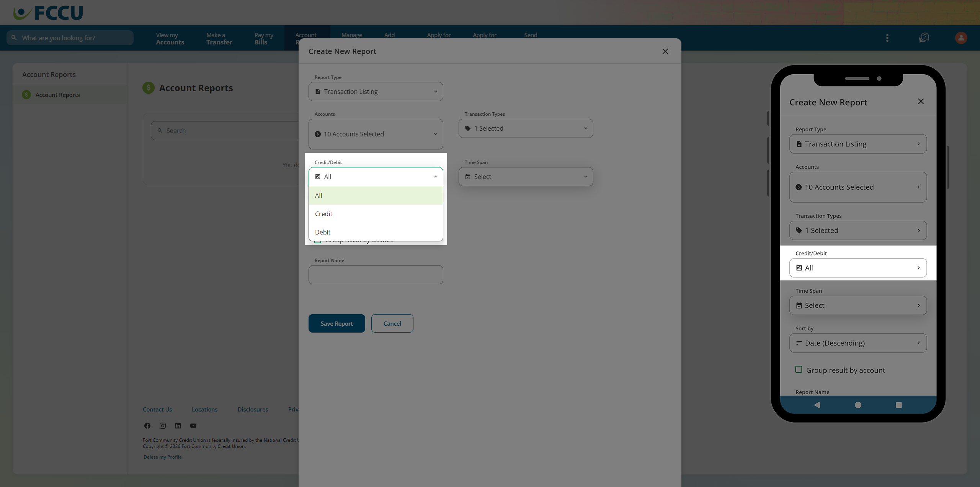Click the What are you looking for search box
This screenshot has height=487, width=980.
[70, 38]
